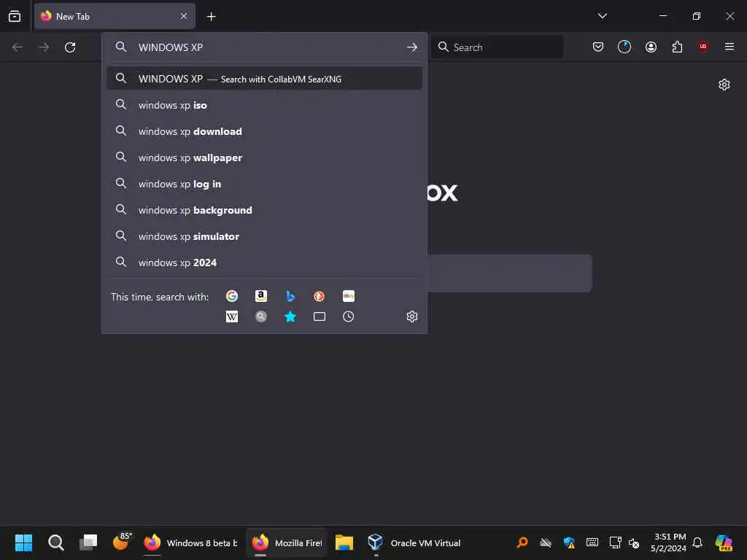Go back one page

(x=18, y=47)
